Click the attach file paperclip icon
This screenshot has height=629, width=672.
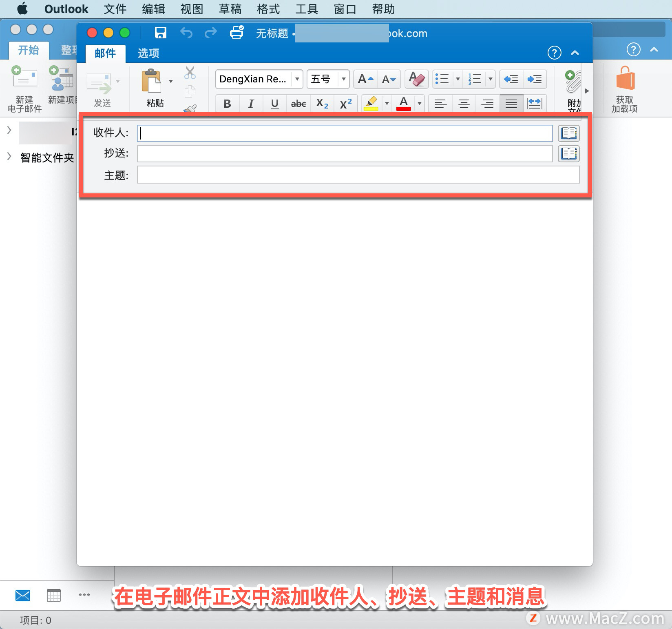[x=573, y=82]
